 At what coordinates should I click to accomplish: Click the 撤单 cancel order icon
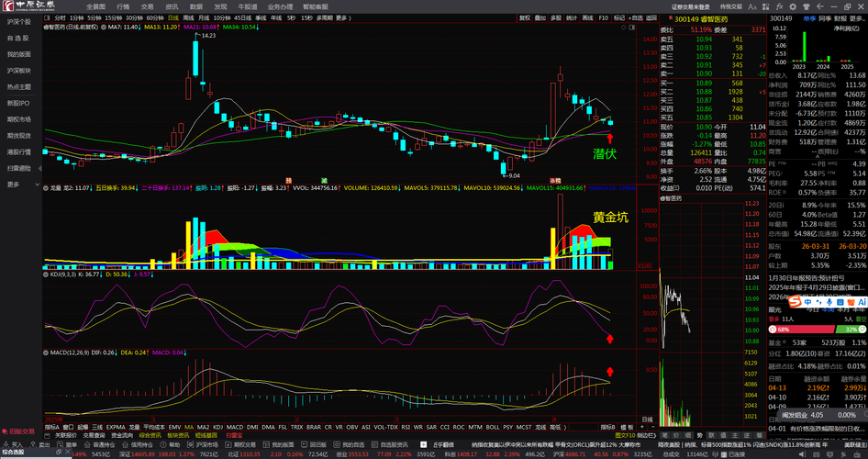[61, 445]
